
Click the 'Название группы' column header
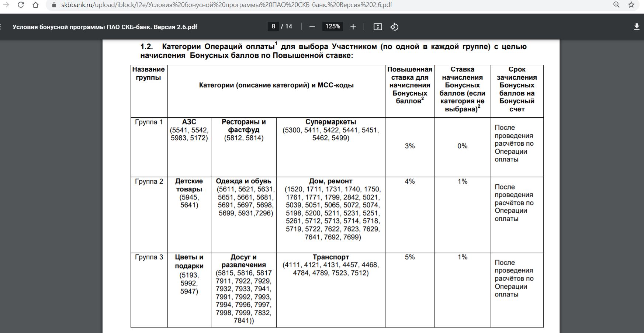[x=149, y=73]
